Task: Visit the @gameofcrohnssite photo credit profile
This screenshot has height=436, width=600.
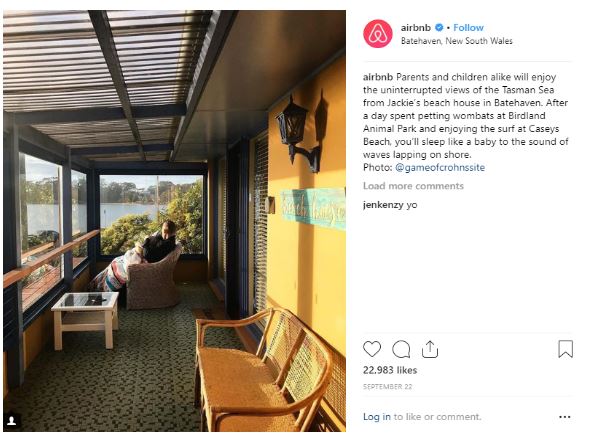Action: 440,167
